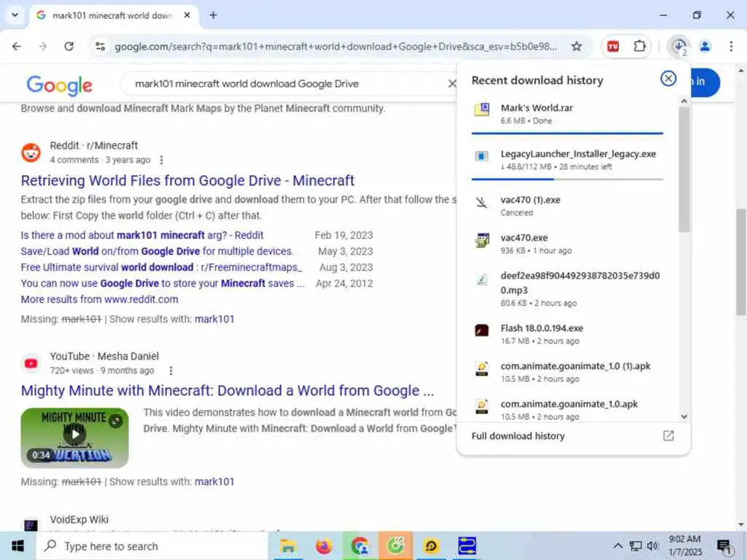Open site information icon in address bar

click(x=100, y=46)
